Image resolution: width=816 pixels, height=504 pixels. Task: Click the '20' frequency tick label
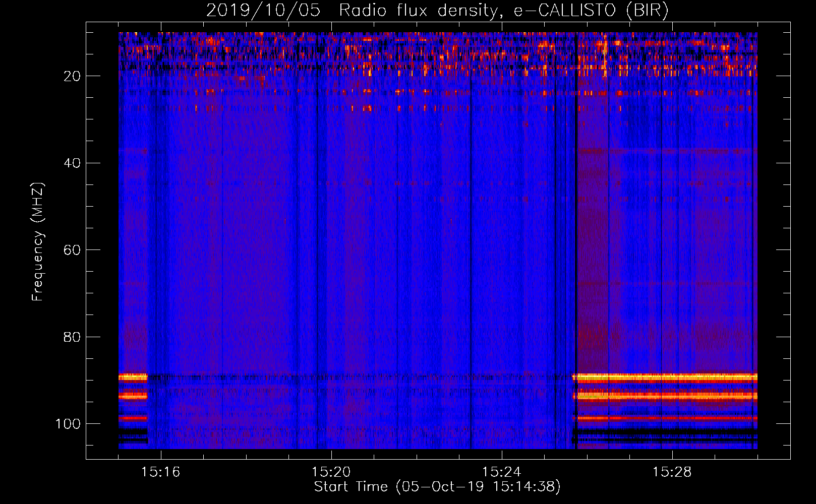72,76
